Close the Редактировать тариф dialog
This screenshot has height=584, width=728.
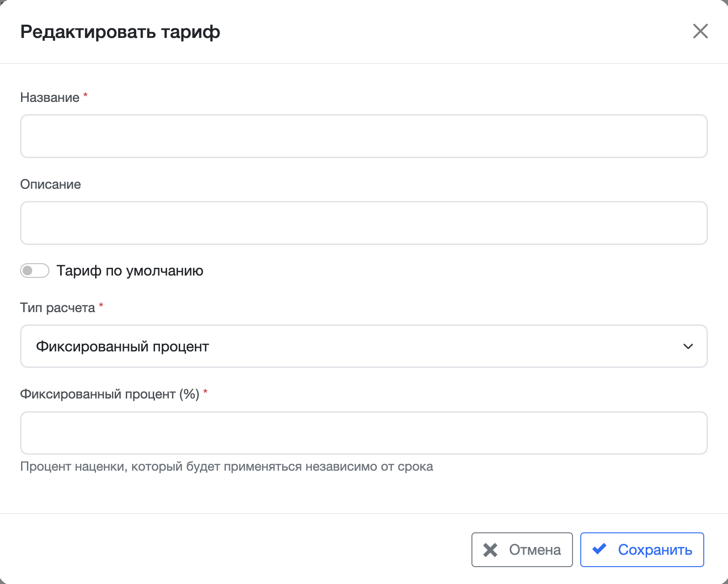pos(700,32)
